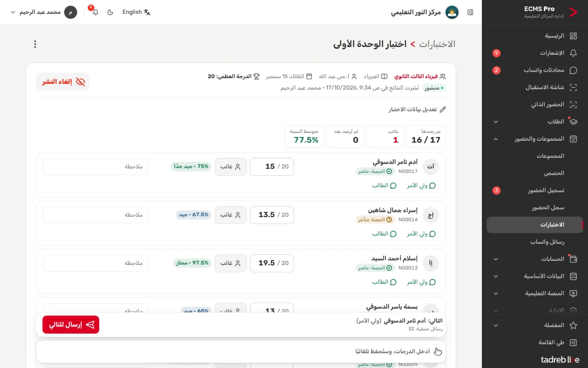Open سجل الحضور submenu item
Image resolution: width=588 pixels, height=368 pixels.
(x=535, y=207)
